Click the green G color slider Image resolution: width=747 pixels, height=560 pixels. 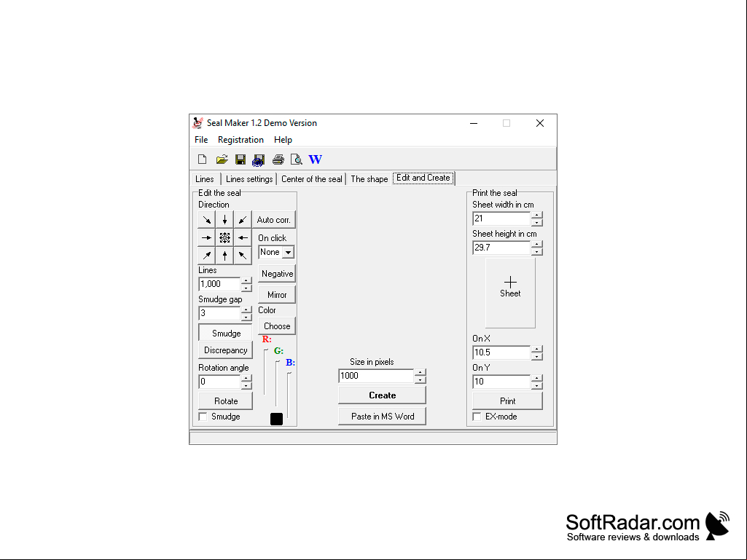(x=277, y=383)
